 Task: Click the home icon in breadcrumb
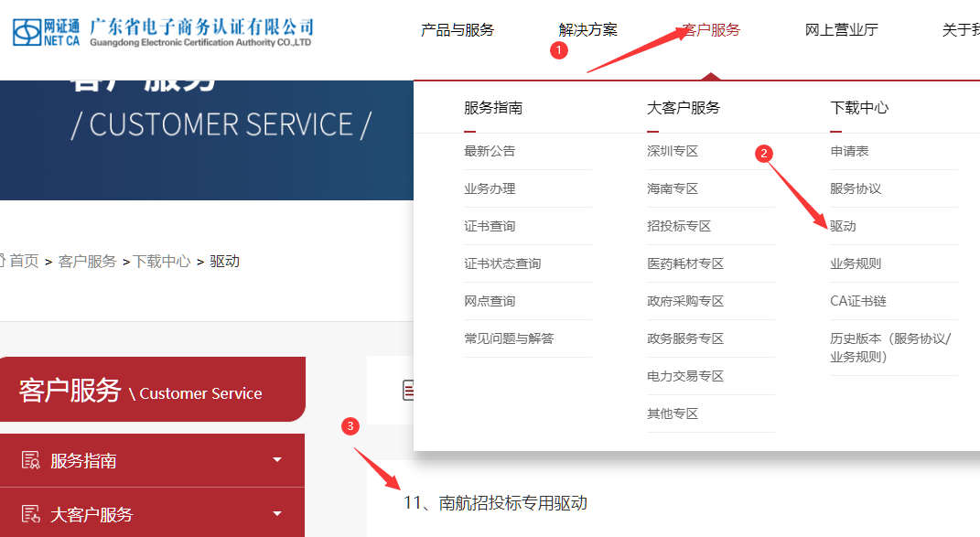2,262
